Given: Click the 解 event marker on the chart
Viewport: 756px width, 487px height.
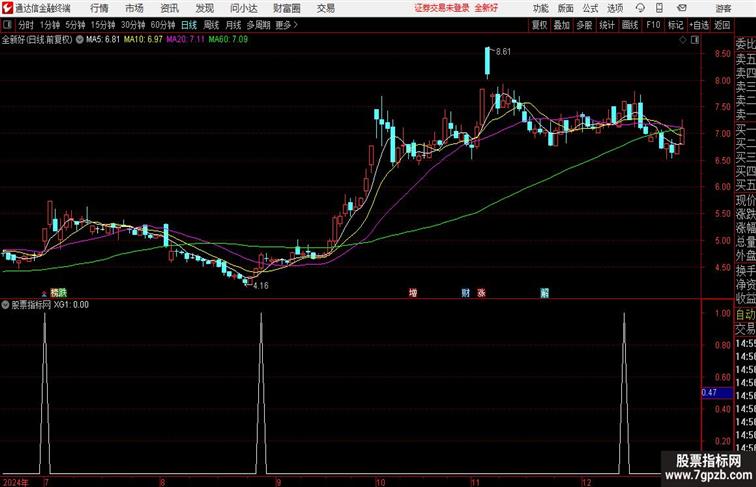Looking at the screenshot, I should 544,293.
